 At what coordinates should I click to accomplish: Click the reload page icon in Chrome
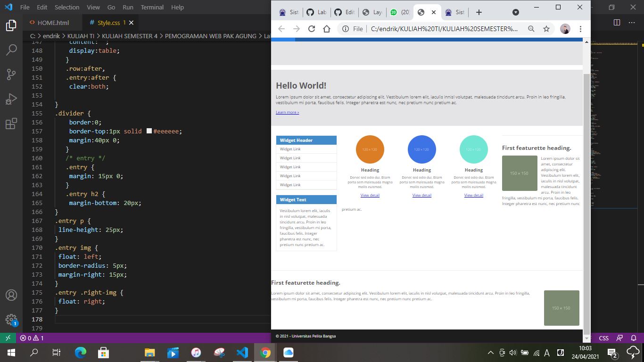point(311,29)
